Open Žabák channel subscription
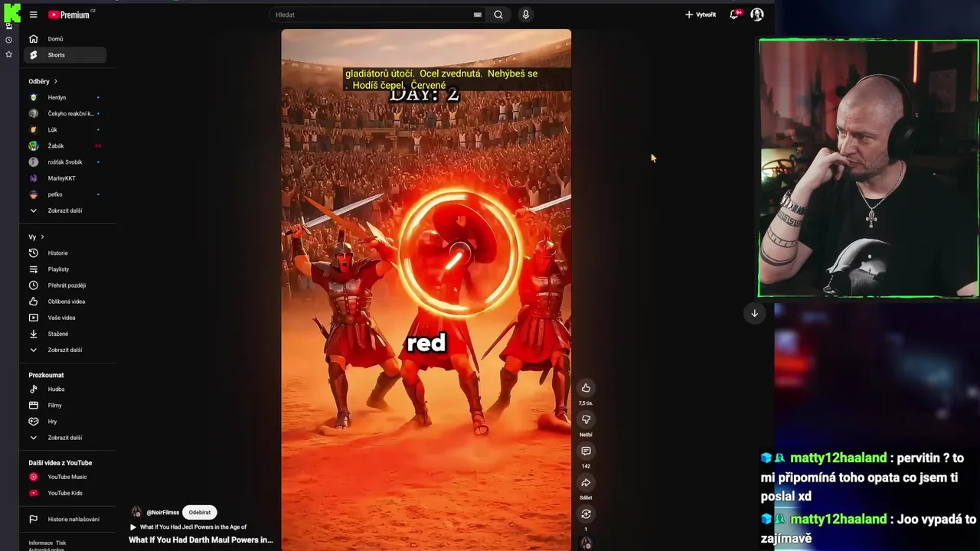 point(65,146)
